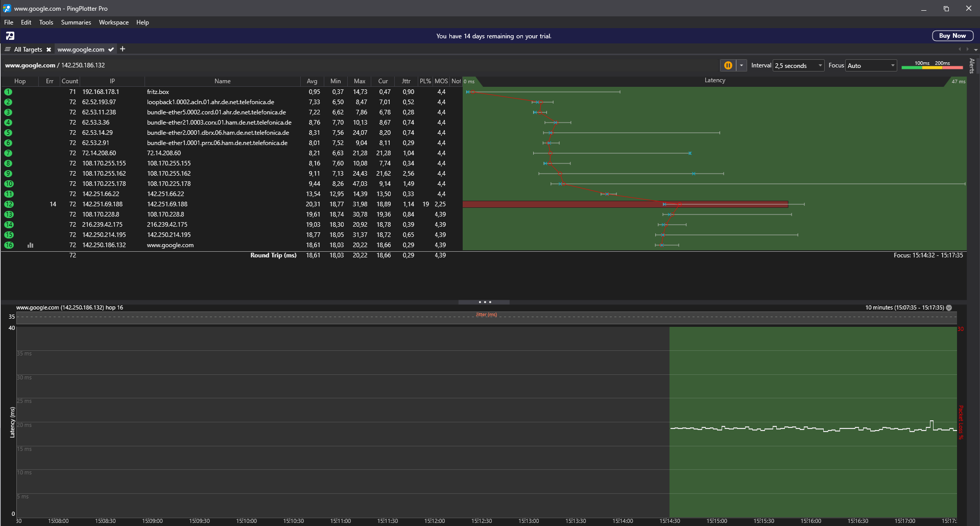The height and width of the screenshot is (526, 980).
Task: Open the Interval dropdown showing 2,5 seconds
Action: coord(799,65)
